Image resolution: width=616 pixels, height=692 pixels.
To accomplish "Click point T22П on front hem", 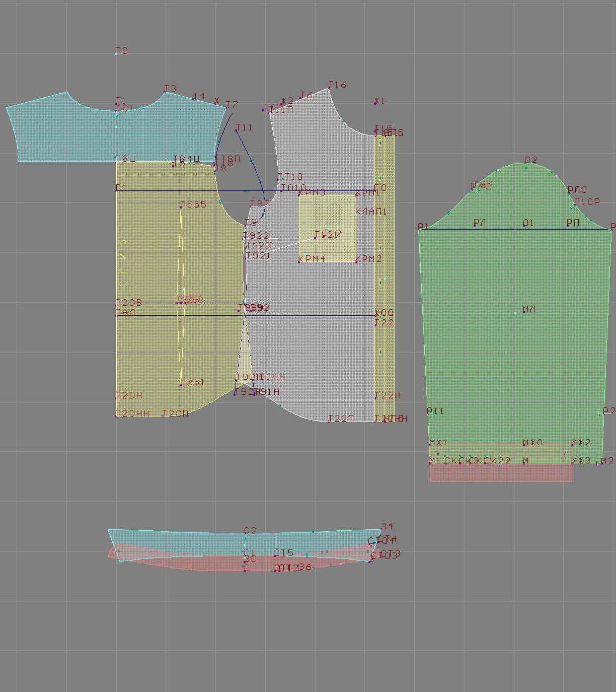I will [329, 421].
